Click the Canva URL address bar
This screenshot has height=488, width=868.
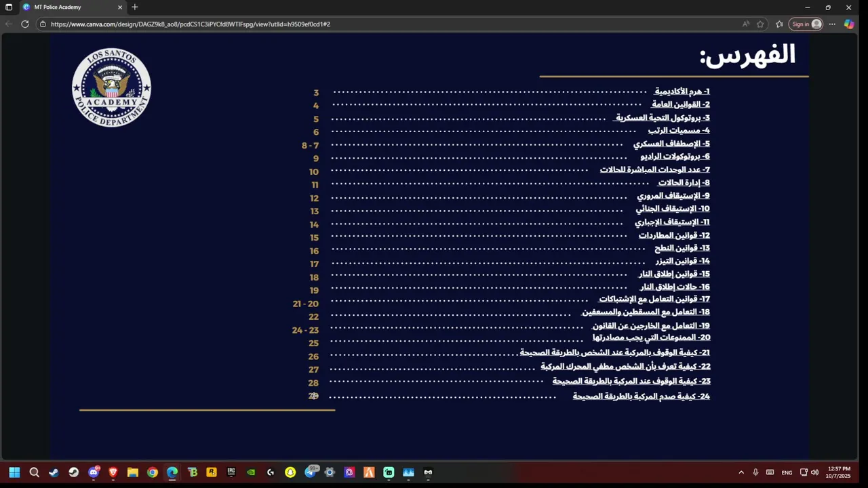[x=393, y=24]
